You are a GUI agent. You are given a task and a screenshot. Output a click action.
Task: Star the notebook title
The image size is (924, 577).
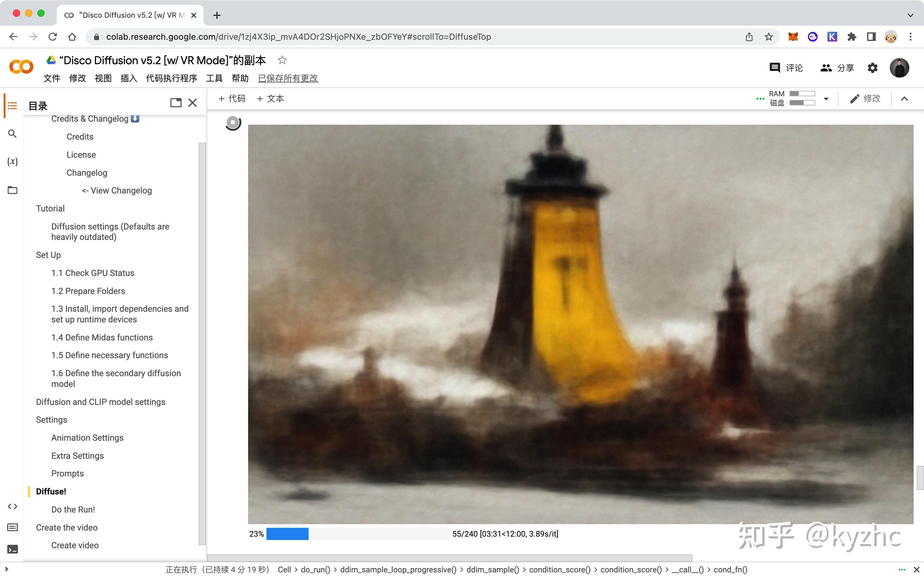pos(282,60)
